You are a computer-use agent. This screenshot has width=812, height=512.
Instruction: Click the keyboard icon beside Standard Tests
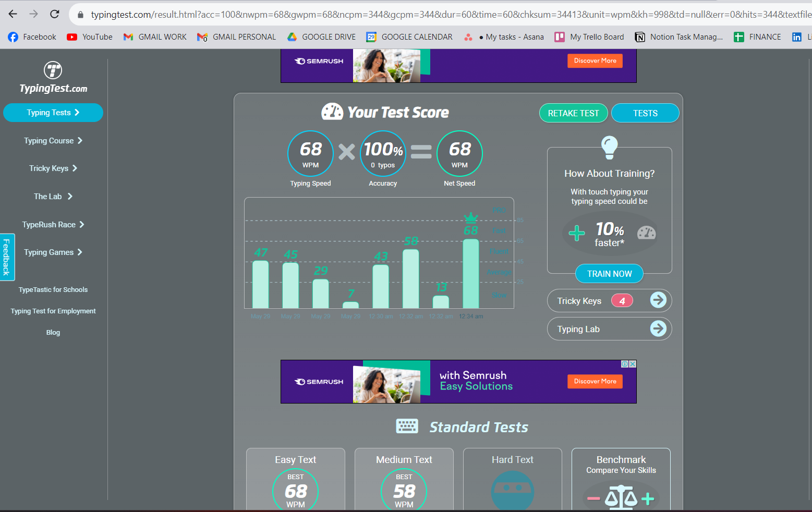(407, 426)
